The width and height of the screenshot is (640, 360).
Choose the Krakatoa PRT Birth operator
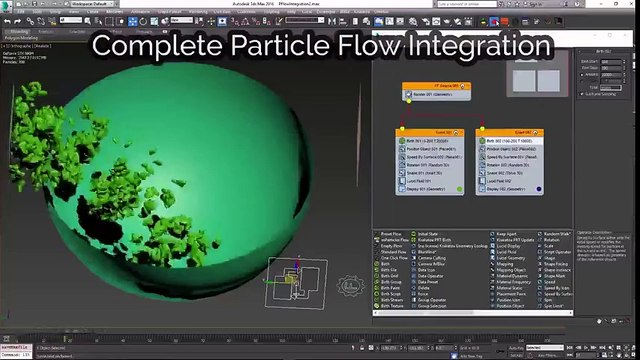click(431, 240)
